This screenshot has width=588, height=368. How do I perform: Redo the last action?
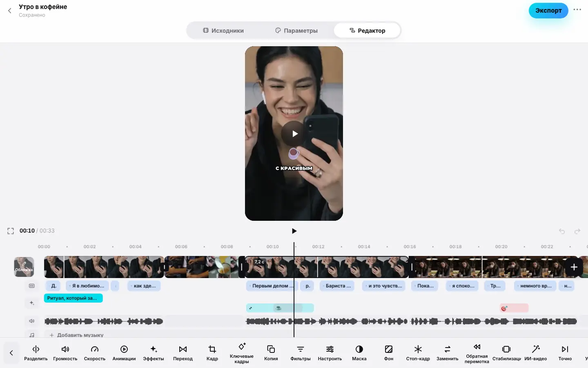[x=577, y=231]
